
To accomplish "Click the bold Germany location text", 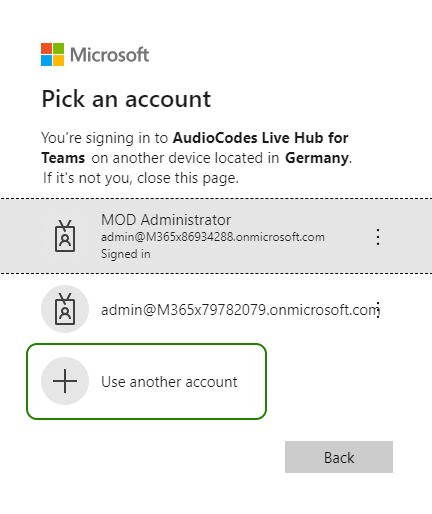I will pyautogui.click(x=317, y=158).
